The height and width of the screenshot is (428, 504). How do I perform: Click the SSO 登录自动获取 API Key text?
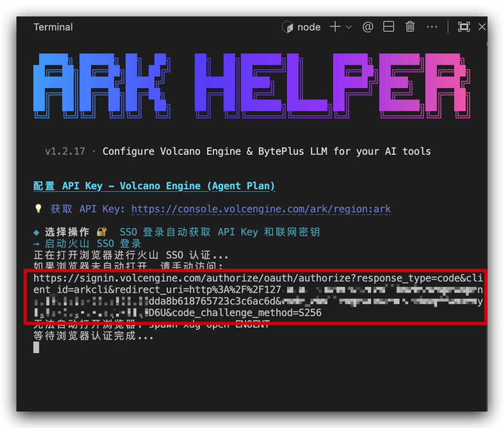(x=220, y=232)
